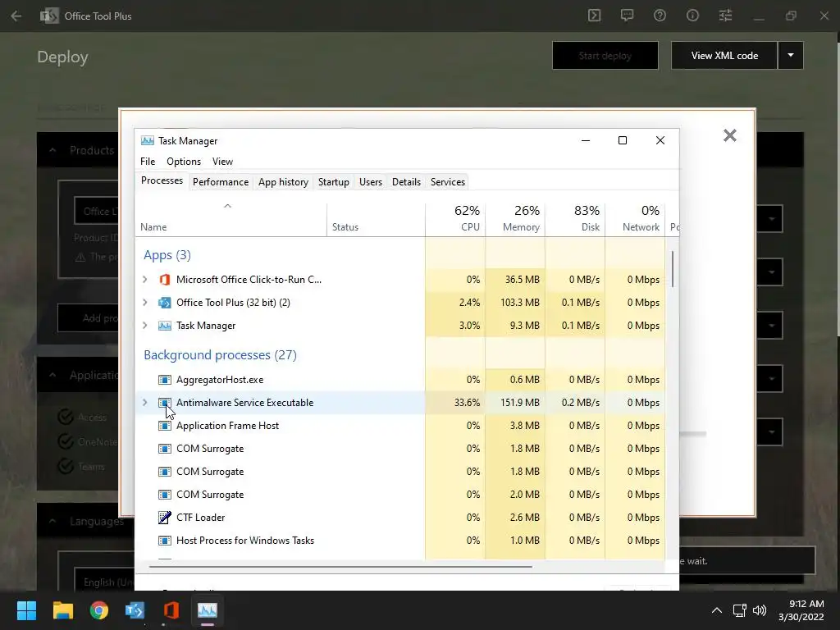Click the AggregatorHost.exe process icon
This screenshot has width=840, height=630.
[x=164, y=380]
